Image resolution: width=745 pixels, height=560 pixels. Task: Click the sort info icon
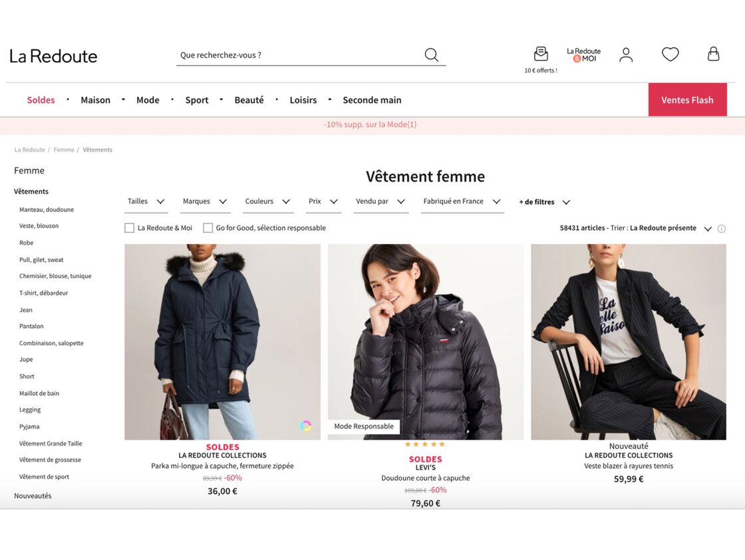721,229
